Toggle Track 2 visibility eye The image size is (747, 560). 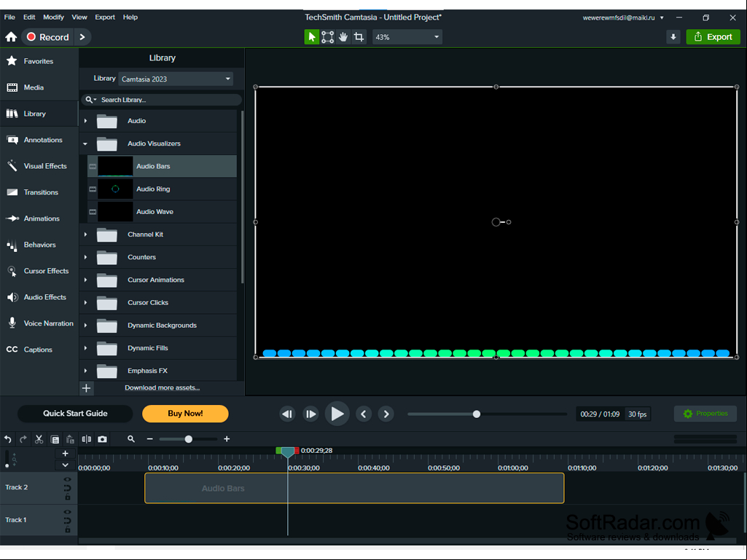pyautogui.click(x=67, y=479)
